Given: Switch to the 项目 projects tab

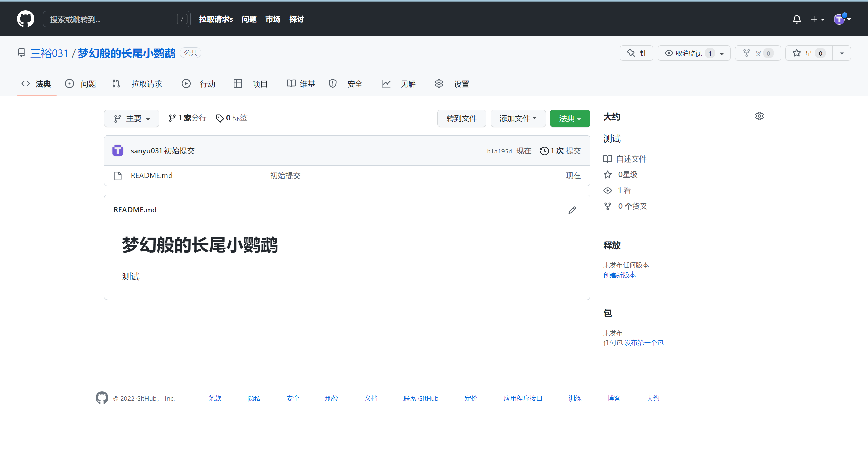Looking at the screenshot, I should [x=251, y=84].
